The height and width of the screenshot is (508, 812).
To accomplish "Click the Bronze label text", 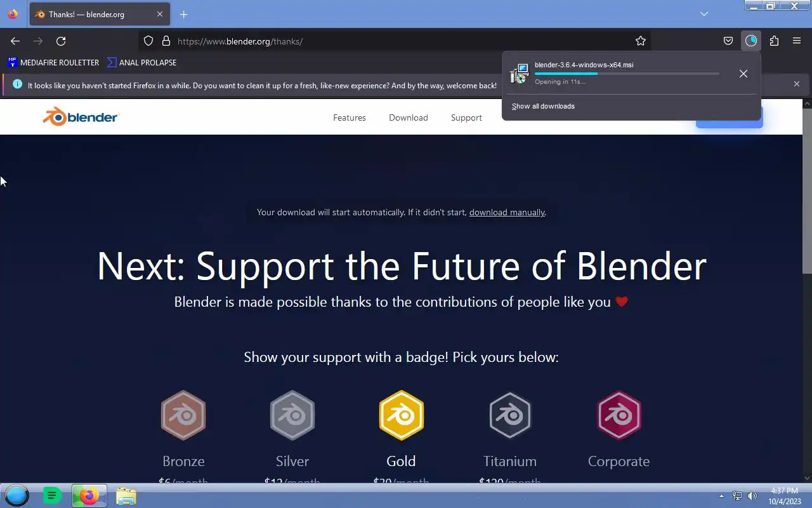I will [x=183, y=461].
